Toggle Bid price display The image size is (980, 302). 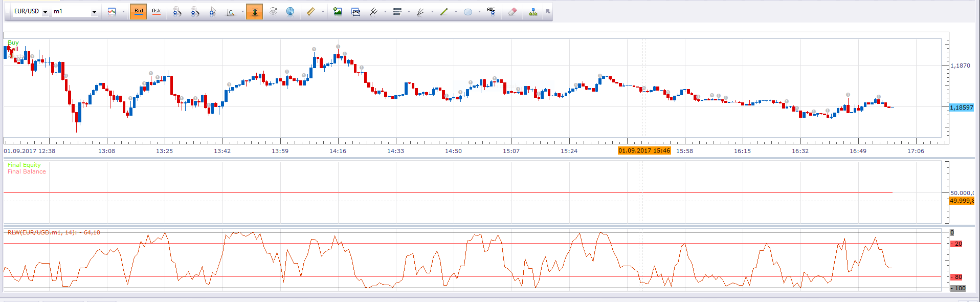click(x=139, y=11)
